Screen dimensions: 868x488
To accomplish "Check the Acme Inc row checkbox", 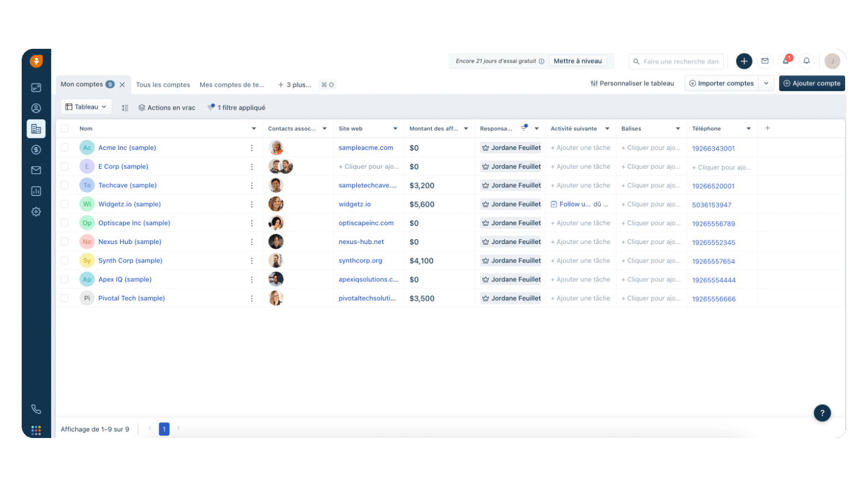I will point(64,148).
